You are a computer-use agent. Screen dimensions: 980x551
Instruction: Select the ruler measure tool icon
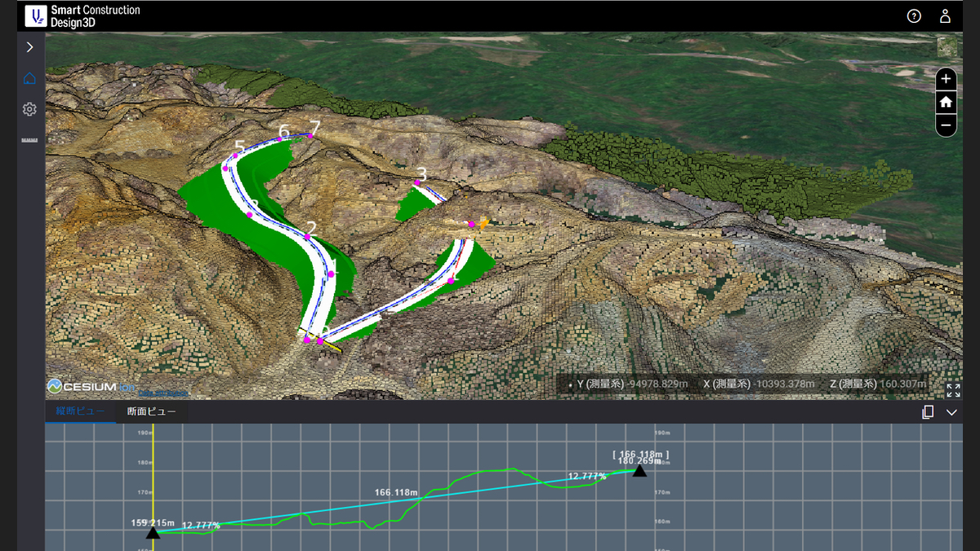point(29,140)
